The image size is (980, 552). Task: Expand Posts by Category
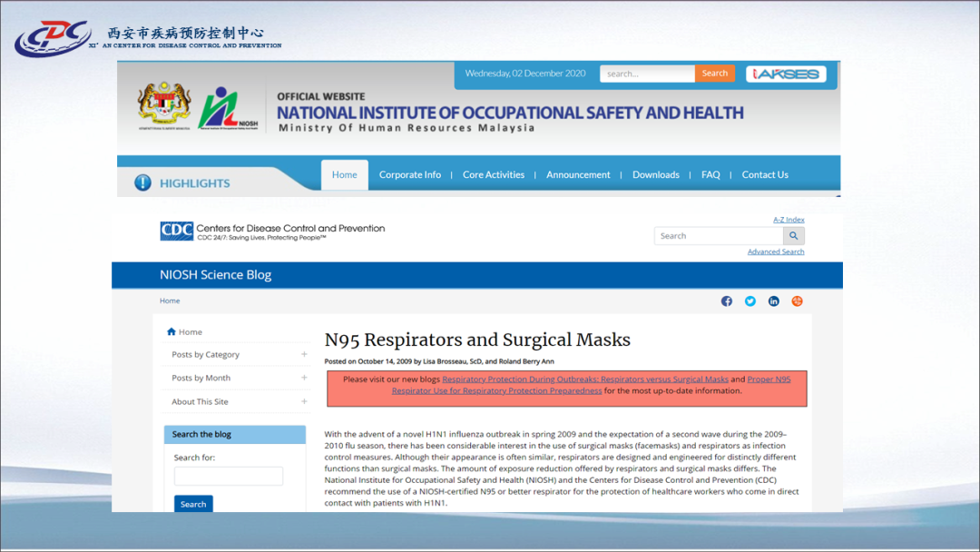click(x=304, y=354)
